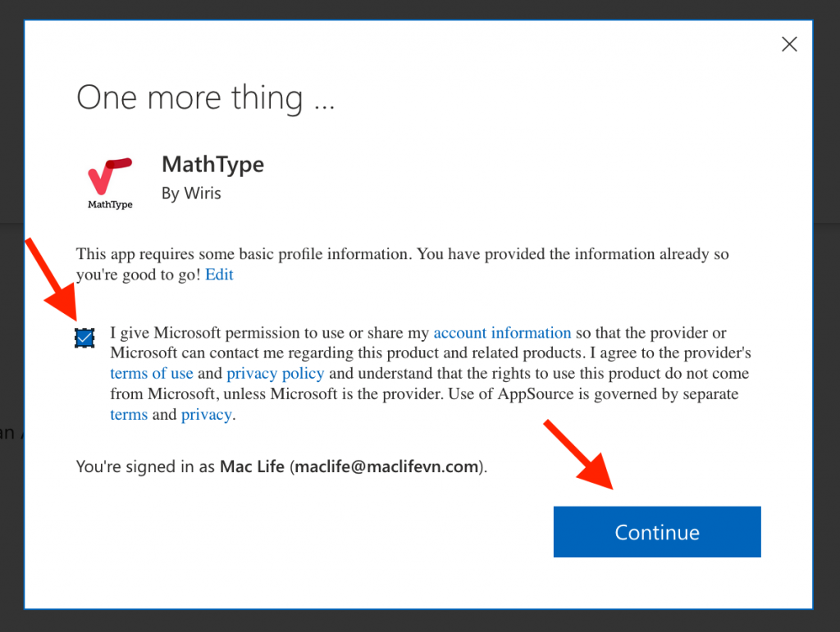Open the provider's privacy policy link
Screen dimensions: 840x632
click(x=276, y=373)
